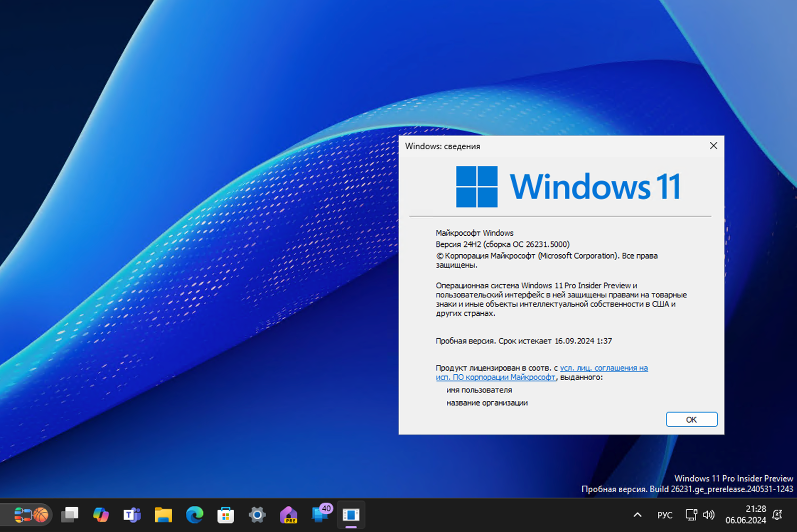797x532 pixels.
Task: Open the Dev Home preview app
Action: coord(289,515)
